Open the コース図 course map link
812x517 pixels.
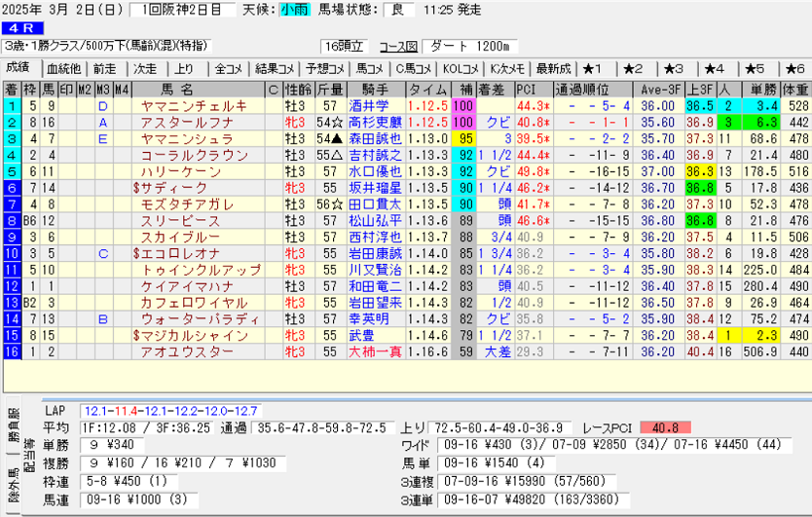(x=397, y=46)
